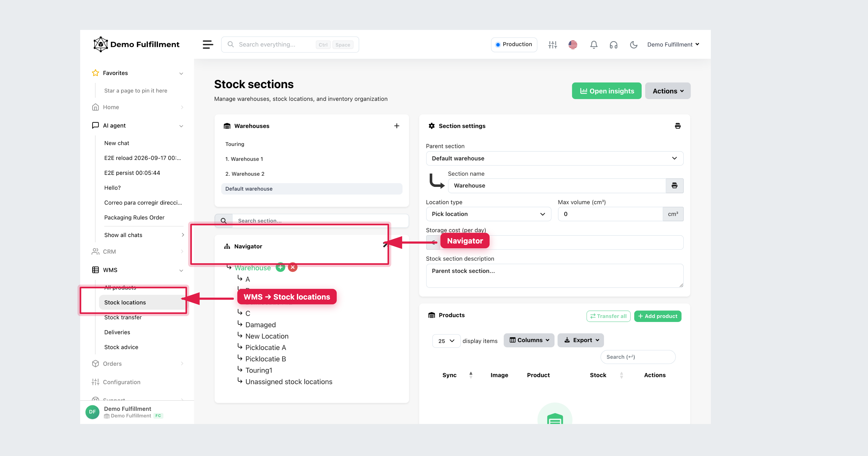Toggle the sidebar hamburger menu
868x456 pixels.
(x=208, y=44)
